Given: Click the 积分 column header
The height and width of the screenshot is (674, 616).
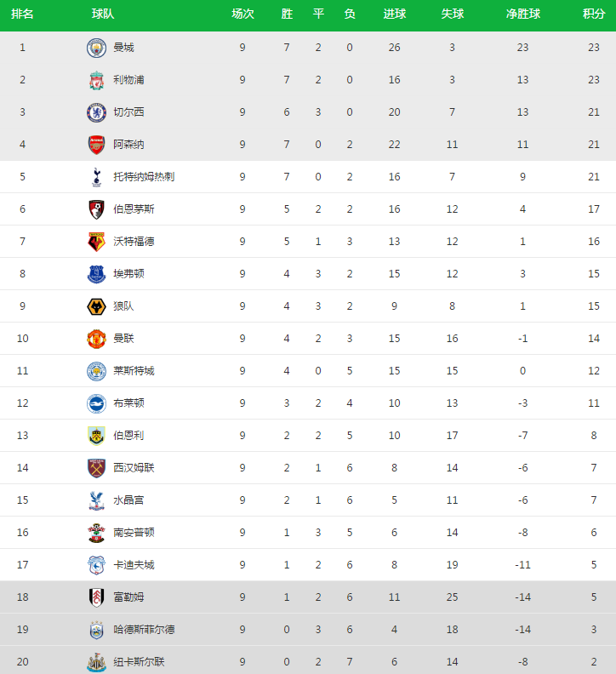Looking at the screenshot, I should [x=593, y=14].
